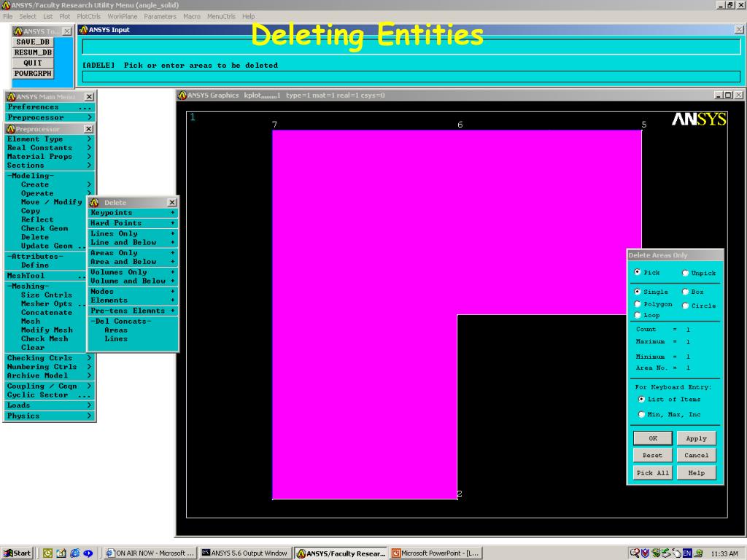Expand Archive Model submenu
Image resolution: width=747 pixels, height=560 pixels.
49,376
